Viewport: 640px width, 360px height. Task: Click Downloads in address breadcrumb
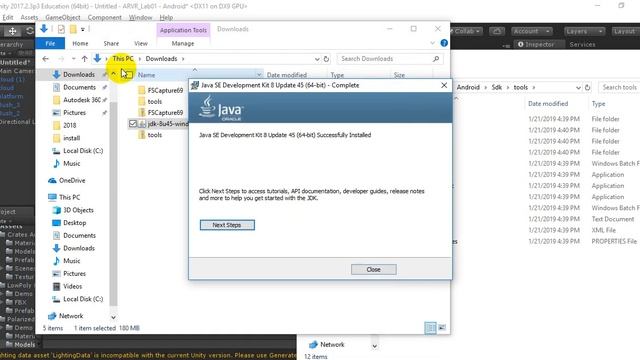161,59
